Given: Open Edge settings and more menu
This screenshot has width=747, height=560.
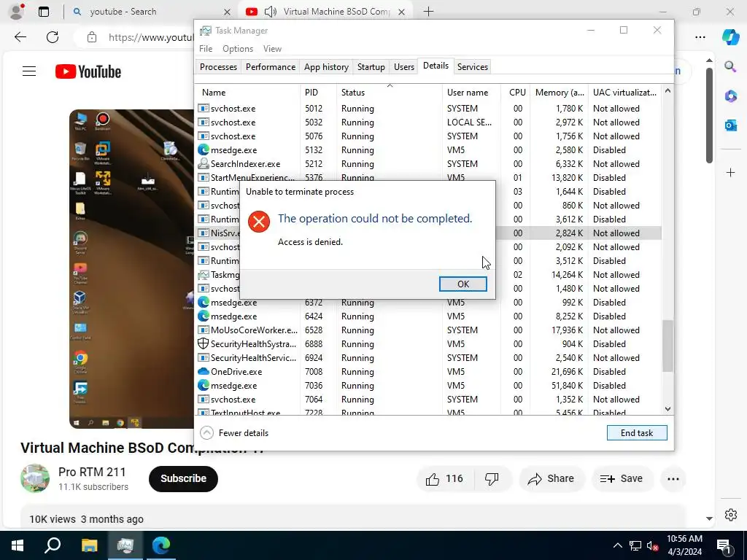Looking at the screenshot, I should pos(700,37).
